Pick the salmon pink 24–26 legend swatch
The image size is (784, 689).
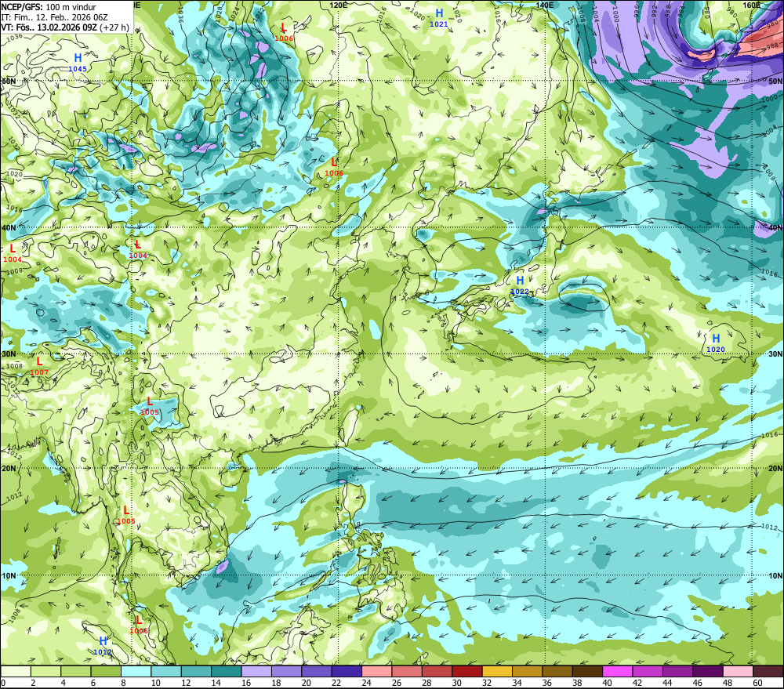(377, 671)
